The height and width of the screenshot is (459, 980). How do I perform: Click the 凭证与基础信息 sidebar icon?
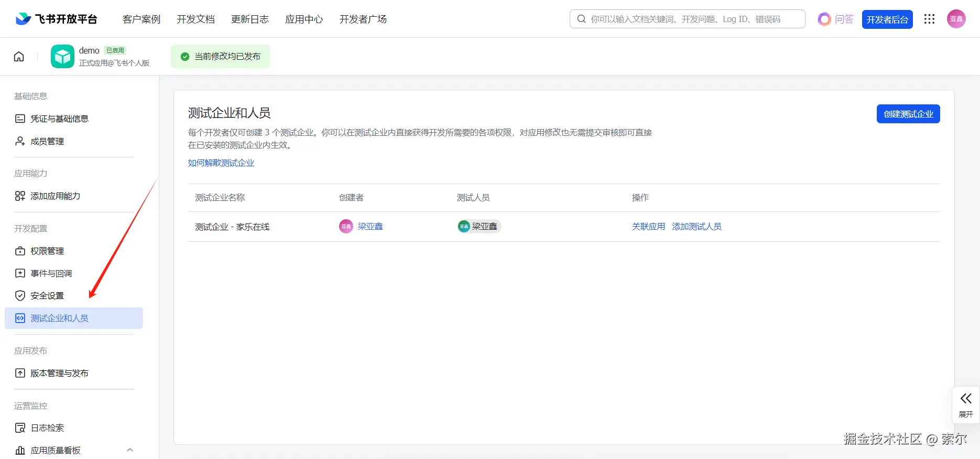(x=20, y=119)
